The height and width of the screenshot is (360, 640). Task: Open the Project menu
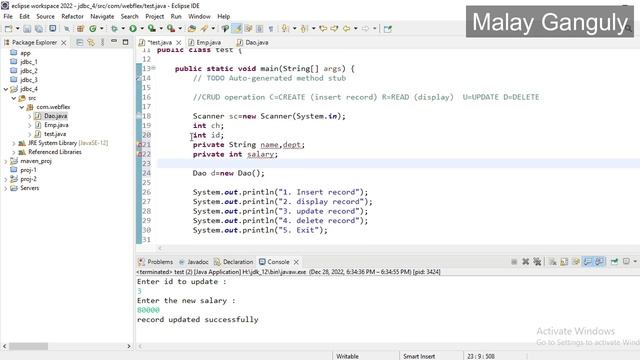click(154, 16)
